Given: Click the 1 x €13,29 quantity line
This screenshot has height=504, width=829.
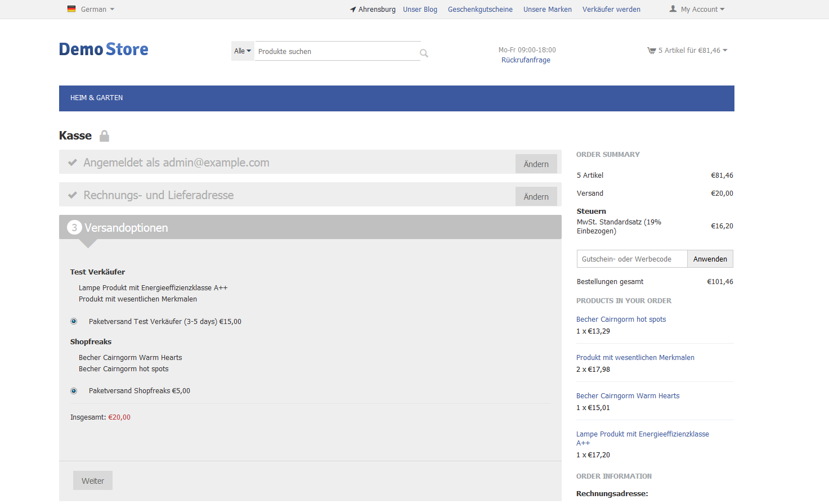Looking at the screenshot, I should click(x=593, y=331).
